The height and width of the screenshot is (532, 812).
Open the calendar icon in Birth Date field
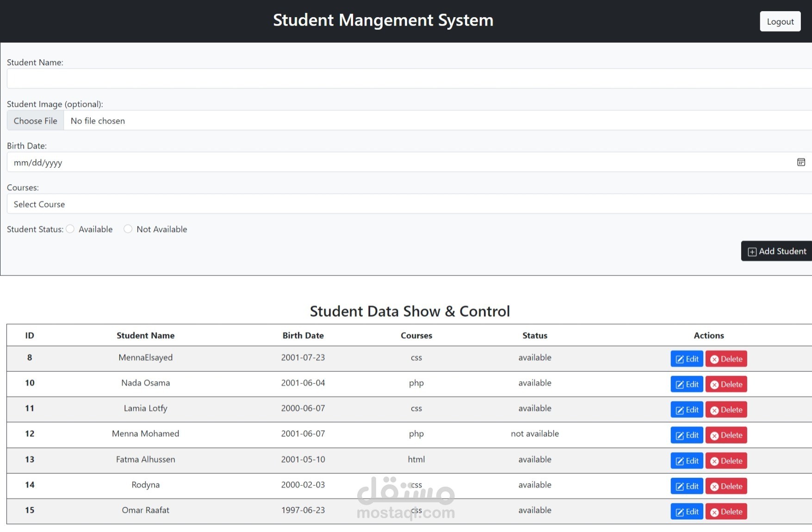click(x=801, y=162)
